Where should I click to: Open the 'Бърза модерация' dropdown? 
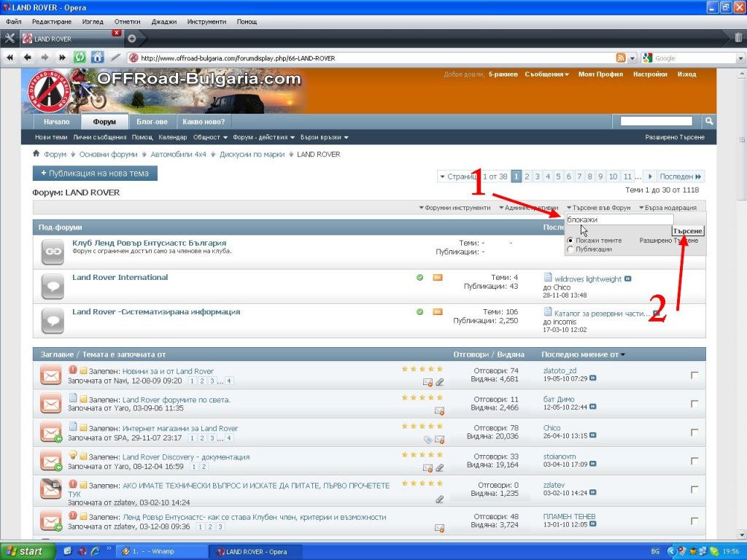point(668,208)
